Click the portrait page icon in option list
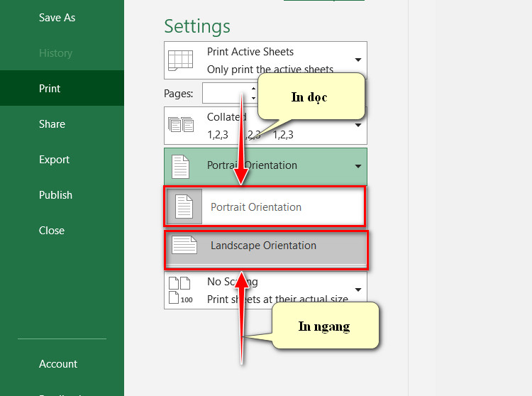 coord(184,207)
